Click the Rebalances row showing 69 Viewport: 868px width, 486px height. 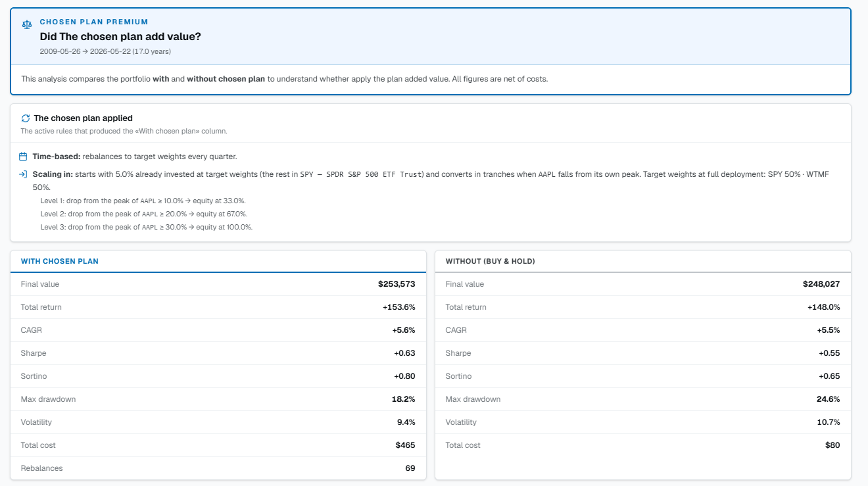[x=218, y=468]
